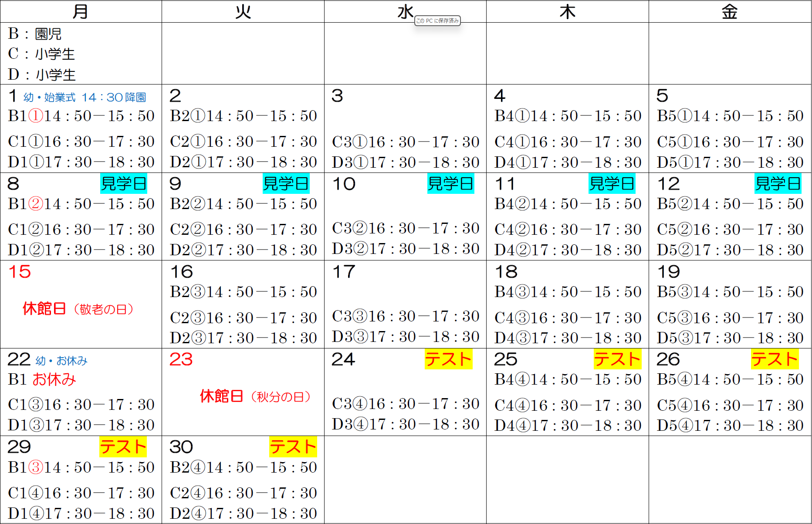This screenshot has width=812, height=524.
Task: Click the このPCに保存済み tooltip
Action: [437, 20]
